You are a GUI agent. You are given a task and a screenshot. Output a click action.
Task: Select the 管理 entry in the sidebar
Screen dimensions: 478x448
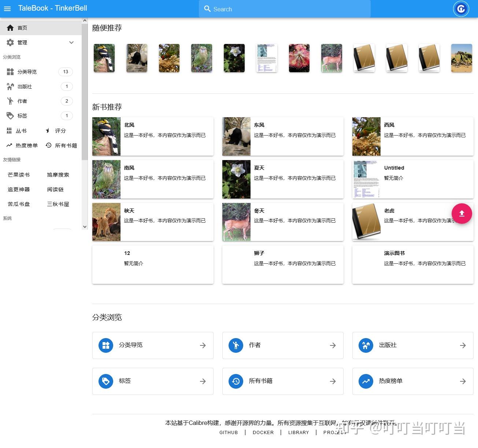[x=22, y=42]
